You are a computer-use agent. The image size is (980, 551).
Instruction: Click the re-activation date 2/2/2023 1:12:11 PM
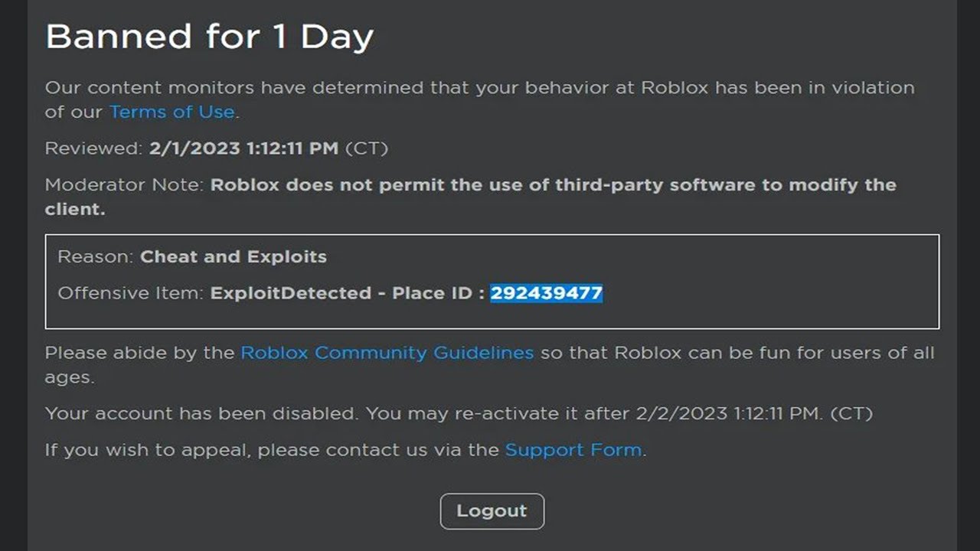pyautogui.click(x=727, y=414)
